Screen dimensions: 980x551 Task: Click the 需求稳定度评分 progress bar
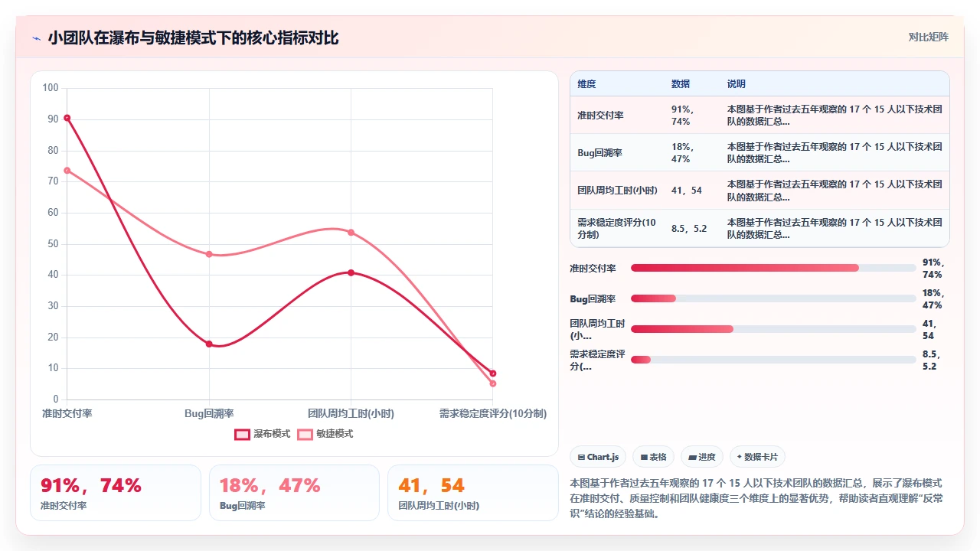click(x=773, y=360)
